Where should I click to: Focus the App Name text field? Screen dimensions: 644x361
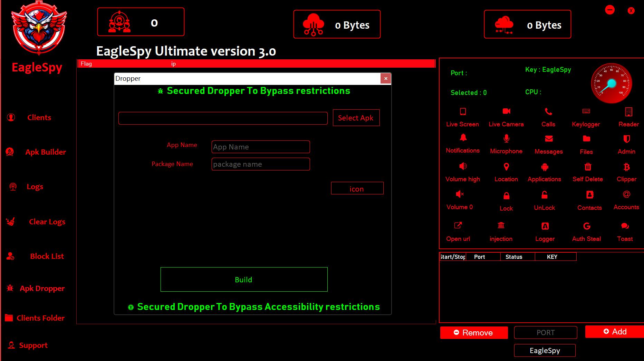pos(261,147)
